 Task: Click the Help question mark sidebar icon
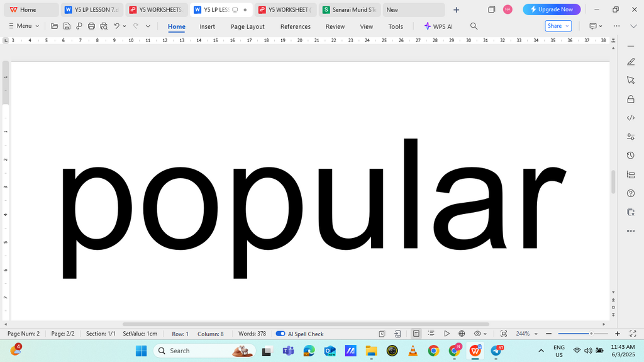pos(631,193)
